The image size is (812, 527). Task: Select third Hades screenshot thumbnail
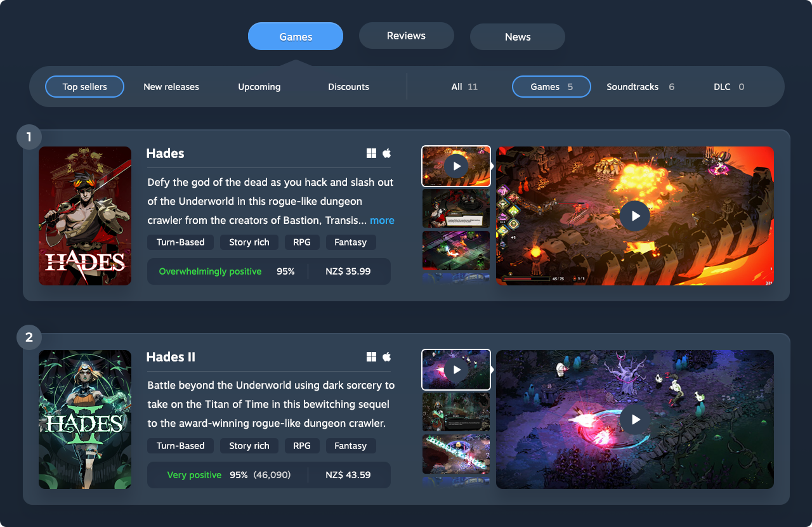(x=456, y=250)
